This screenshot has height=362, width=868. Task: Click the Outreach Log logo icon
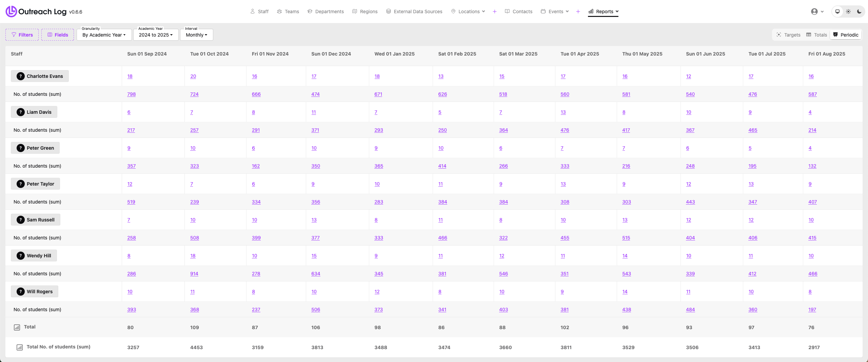coord(11,12)
